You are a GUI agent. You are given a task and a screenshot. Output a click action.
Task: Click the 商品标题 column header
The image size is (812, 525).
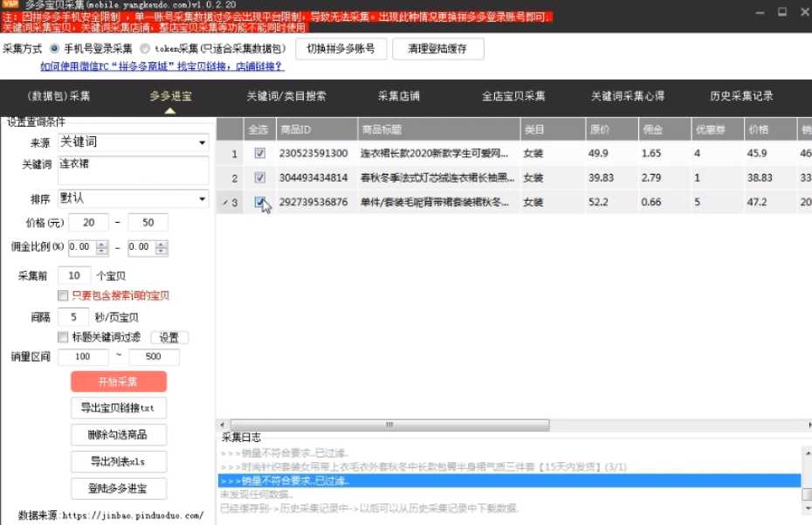pos(438,129)
